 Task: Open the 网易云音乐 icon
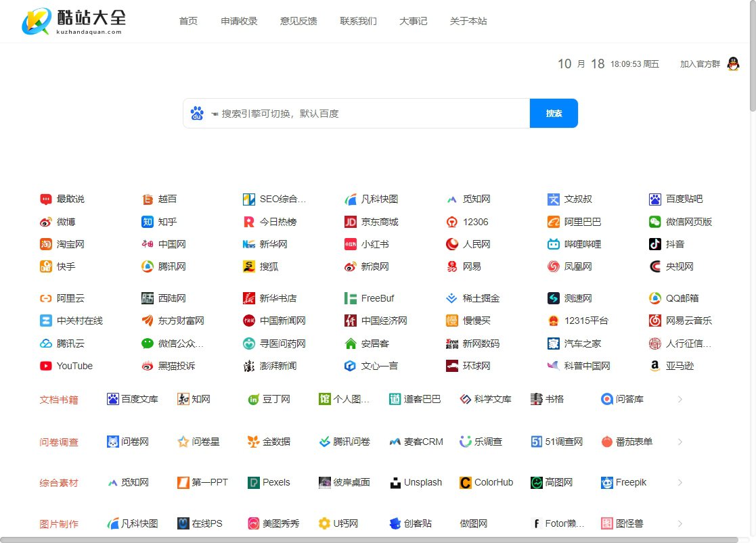[654, 321]
